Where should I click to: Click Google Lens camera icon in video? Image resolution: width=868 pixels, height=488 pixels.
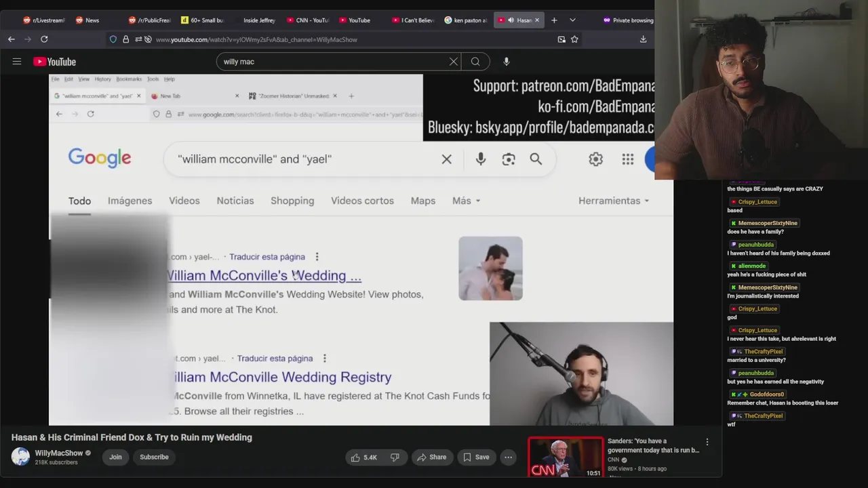[509, 159]
